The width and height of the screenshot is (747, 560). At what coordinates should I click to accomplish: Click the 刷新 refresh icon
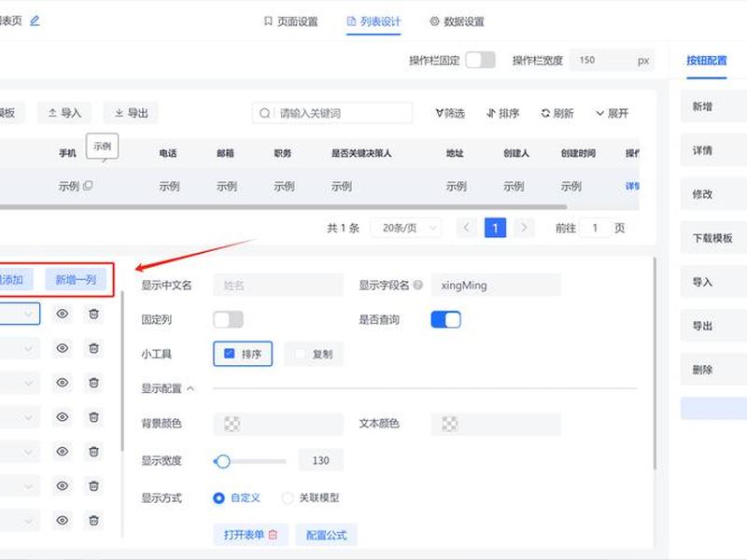[x=545, y=113]
